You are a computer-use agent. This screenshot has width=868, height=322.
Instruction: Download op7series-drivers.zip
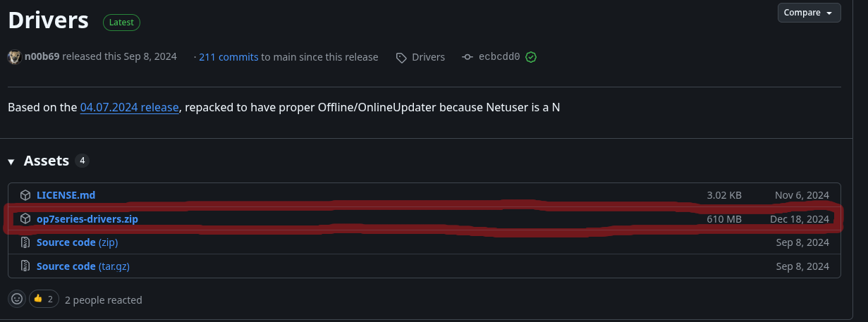tap(87, 219)
